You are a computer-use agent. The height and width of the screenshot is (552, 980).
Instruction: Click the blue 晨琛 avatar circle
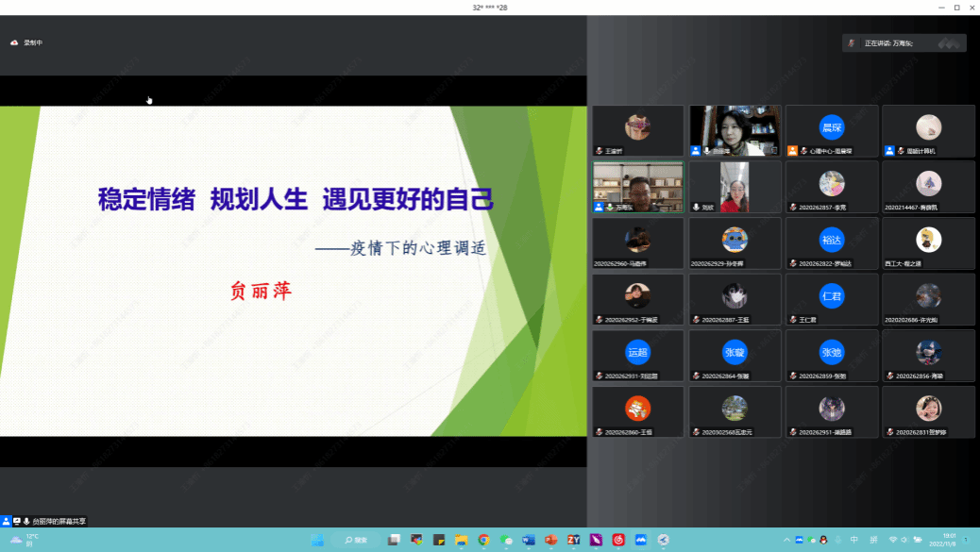coord(831,126)
